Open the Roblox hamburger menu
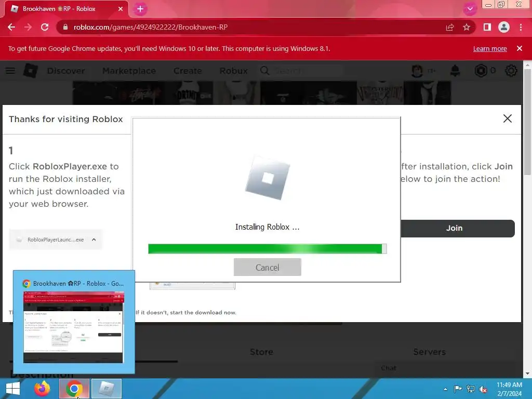The width and height of the screenshot is (532, 399). pos(10,71)
